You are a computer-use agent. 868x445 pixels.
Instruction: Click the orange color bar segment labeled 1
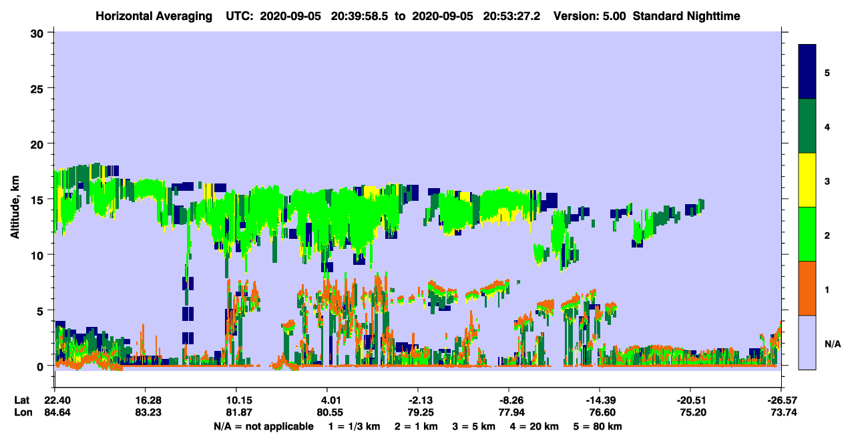pos(807,288)
